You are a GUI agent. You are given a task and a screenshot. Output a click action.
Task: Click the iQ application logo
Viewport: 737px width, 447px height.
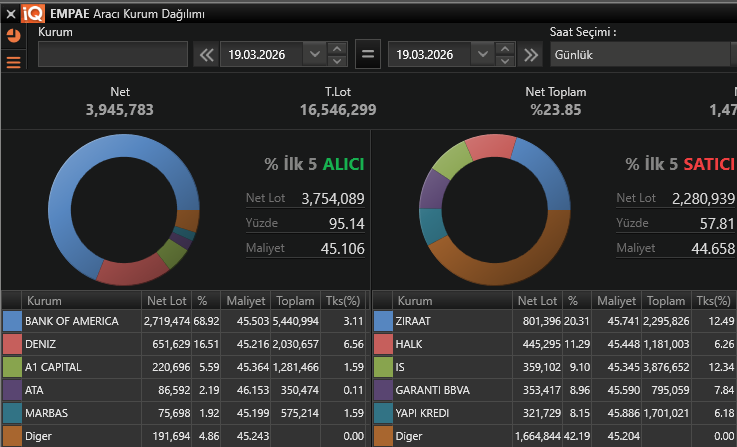[33, 12]
